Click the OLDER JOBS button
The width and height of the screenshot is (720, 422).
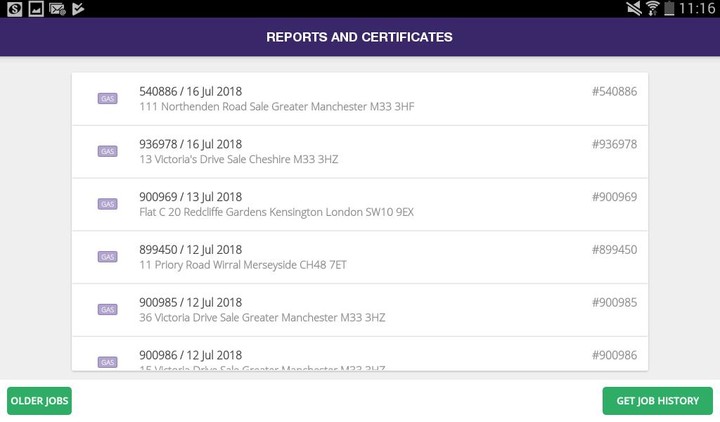coord(39,401)
